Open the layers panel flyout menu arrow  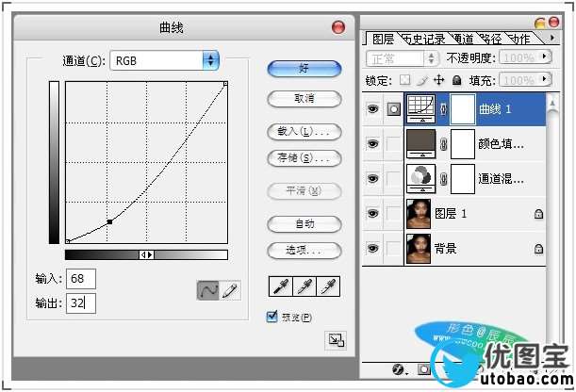(551, 38)
